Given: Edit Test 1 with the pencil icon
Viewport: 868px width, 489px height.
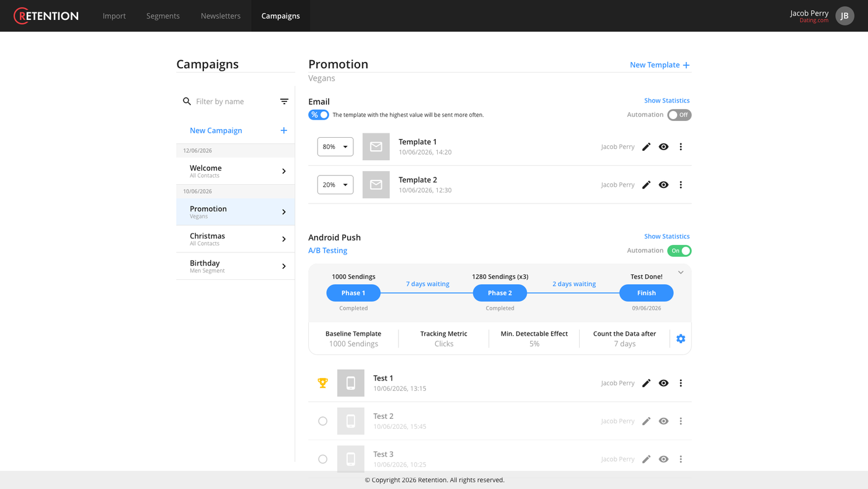Looking at the screenshot, I should pyautogui.click(x=646, y=384).
